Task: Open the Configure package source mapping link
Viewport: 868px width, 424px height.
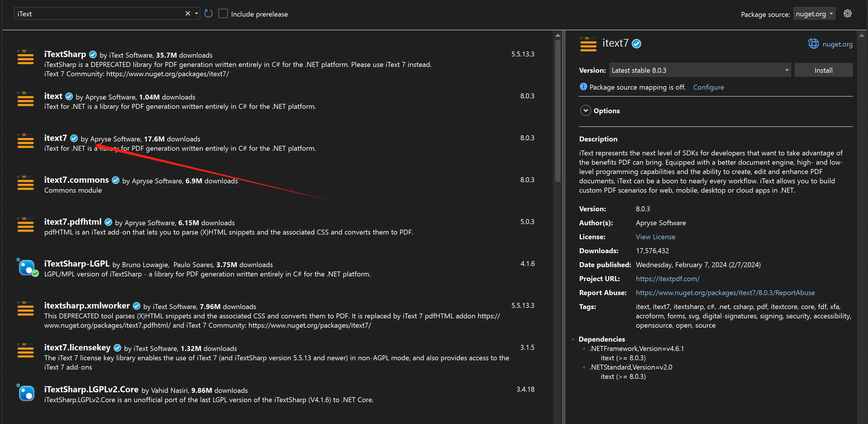Action: pyautogui.click(x=708, y=87)
